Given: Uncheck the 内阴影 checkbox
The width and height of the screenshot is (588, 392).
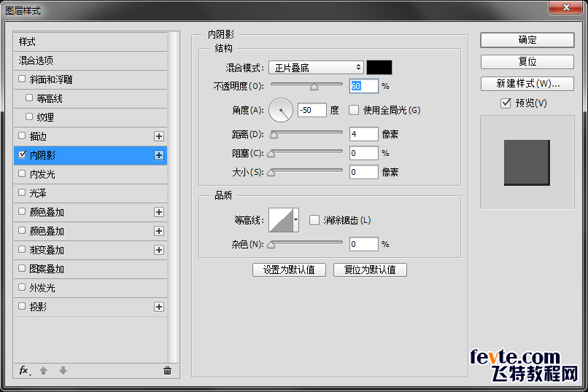Looking at the screenshot, I should pos(22,154).
